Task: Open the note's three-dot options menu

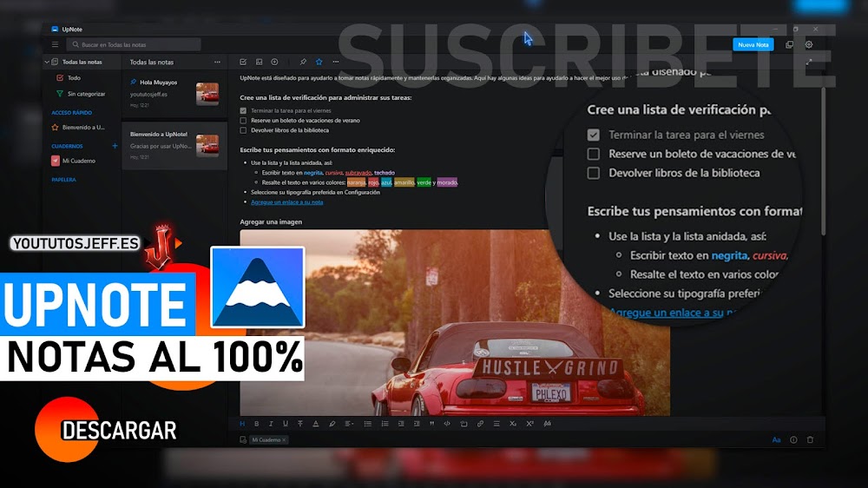Action: pos(335,62)
